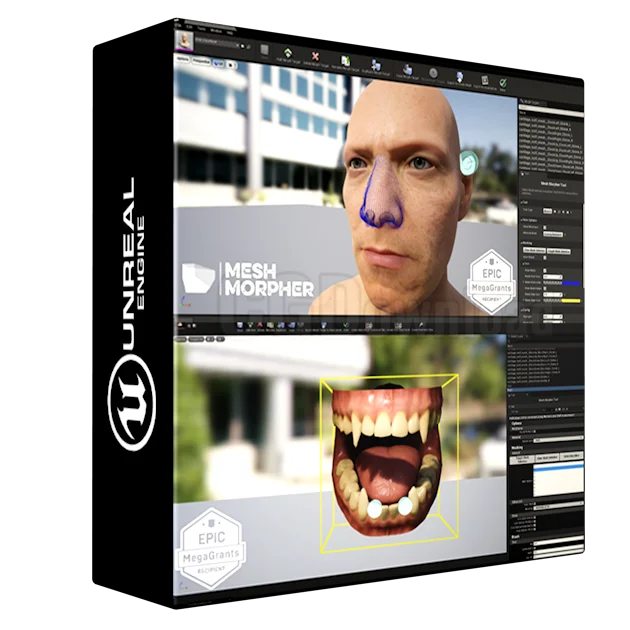Image resolution: width=630 pixels, height=630 pixels.
Task: Click the first masking button in lower panel
Action: 522,459
